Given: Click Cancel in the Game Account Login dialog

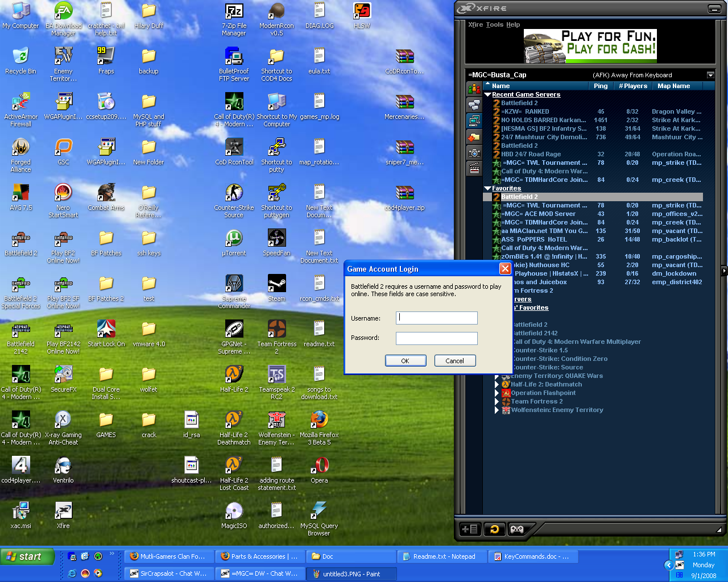Looking at the screenshot, I should click(x=455, y=360).
